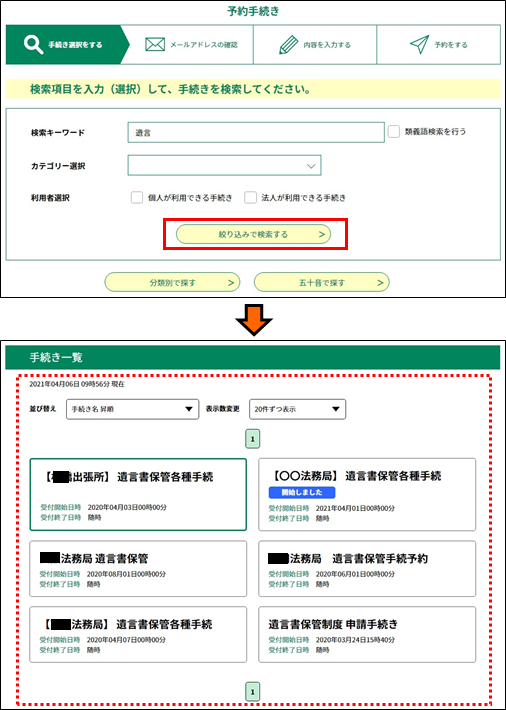Screen dimensions: 506x710
Task: Click 絞り込みで検索する search button
Action: 254,235
